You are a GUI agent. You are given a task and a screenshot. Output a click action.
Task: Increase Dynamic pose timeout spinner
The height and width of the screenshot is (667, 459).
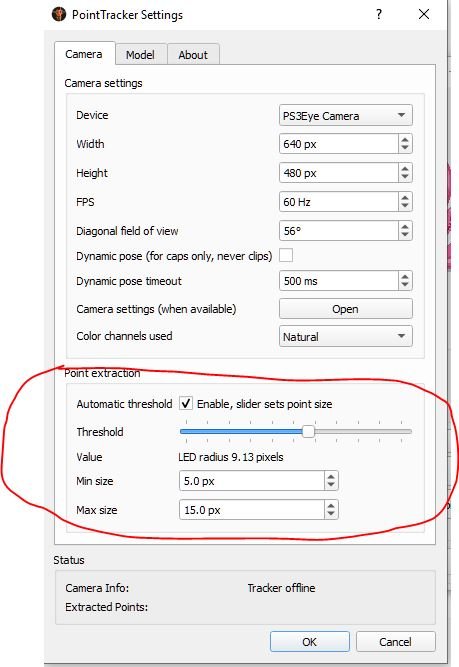click(405, 276)
